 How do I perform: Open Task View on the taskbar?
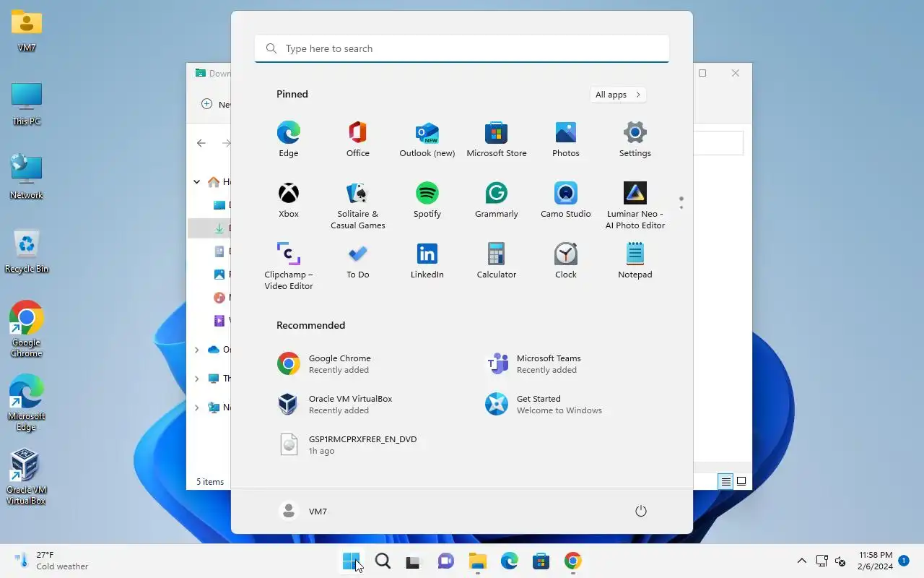(413, 561)
